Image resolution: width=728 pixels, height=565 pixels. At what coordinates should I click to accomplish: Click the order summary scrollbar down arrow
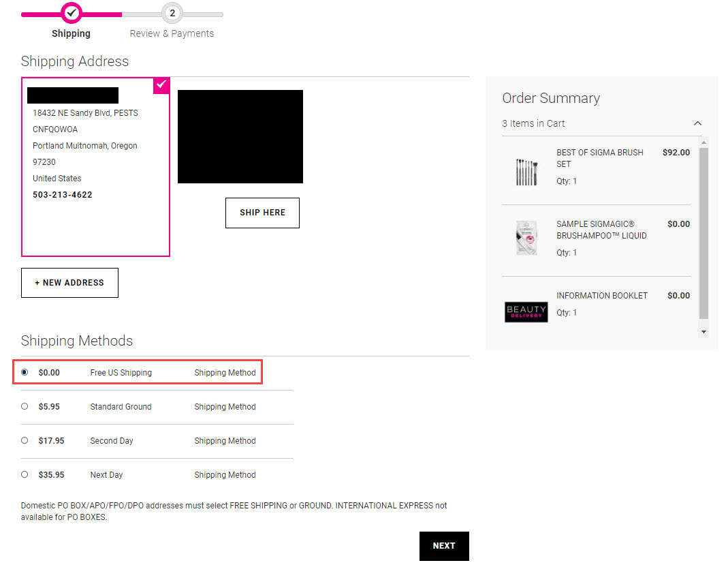(x=704, y=332)
